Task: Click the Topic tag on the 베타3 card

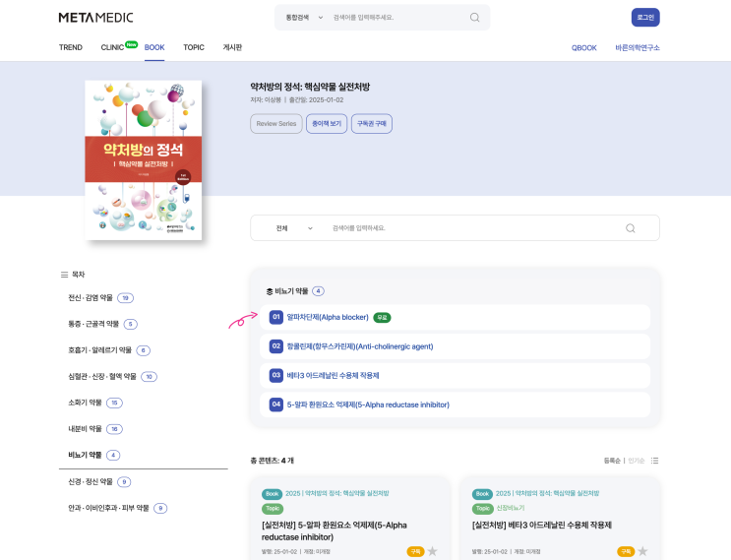Action: point(482,508)
